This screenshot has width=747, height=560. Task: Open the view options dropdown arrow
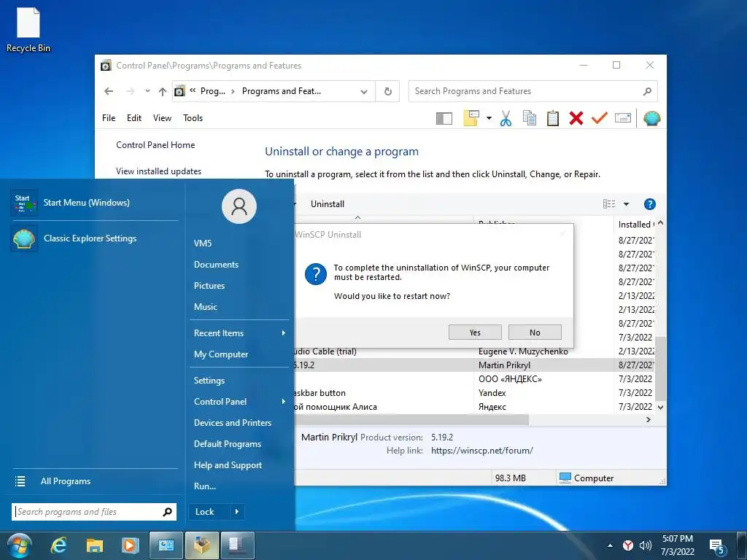(626, 204)
